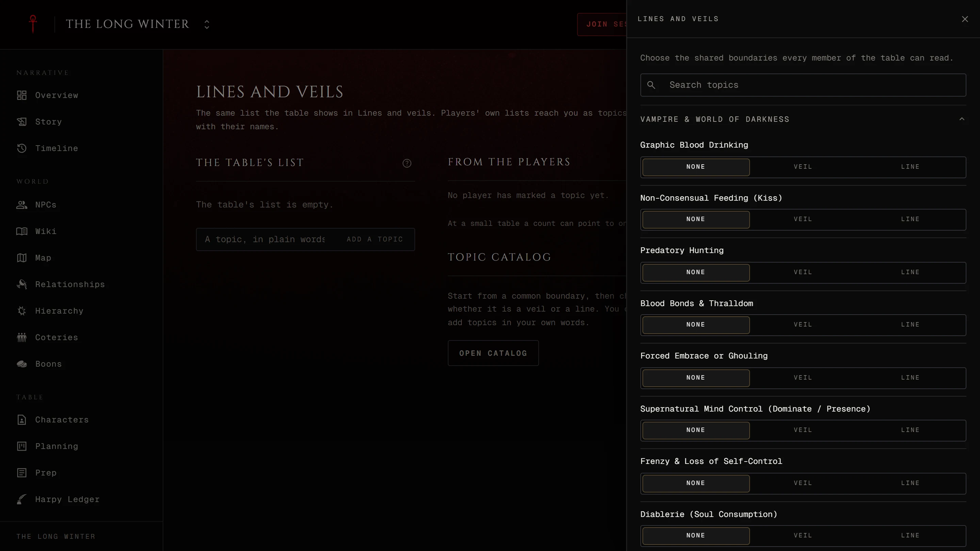This screenshot has height=551, width=980.
Task: Click the Overview grid icon in the sidebar
Action: click(x=22, y=95)
